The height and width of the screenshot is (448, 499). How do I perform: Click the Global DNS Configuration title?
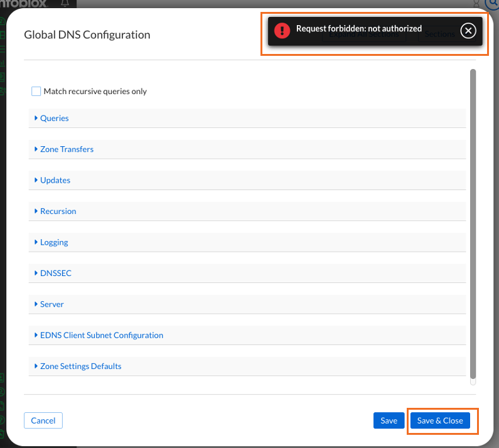tap(87, 35)
